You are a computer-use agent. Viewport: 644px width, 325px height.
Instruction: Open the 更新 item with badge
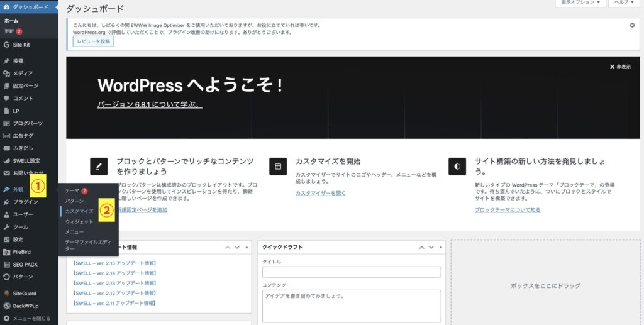(13, 31)
